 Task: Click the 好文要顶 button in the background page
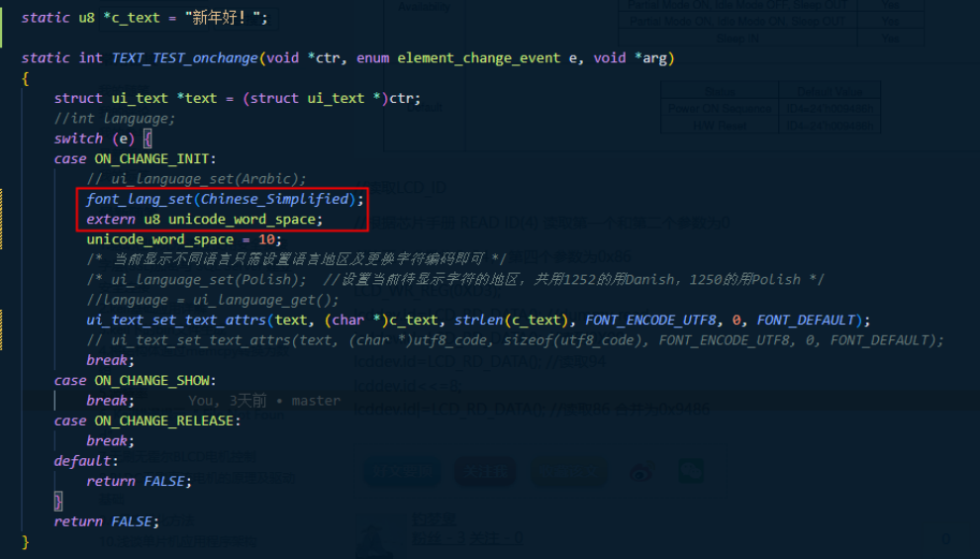[403, 471]
